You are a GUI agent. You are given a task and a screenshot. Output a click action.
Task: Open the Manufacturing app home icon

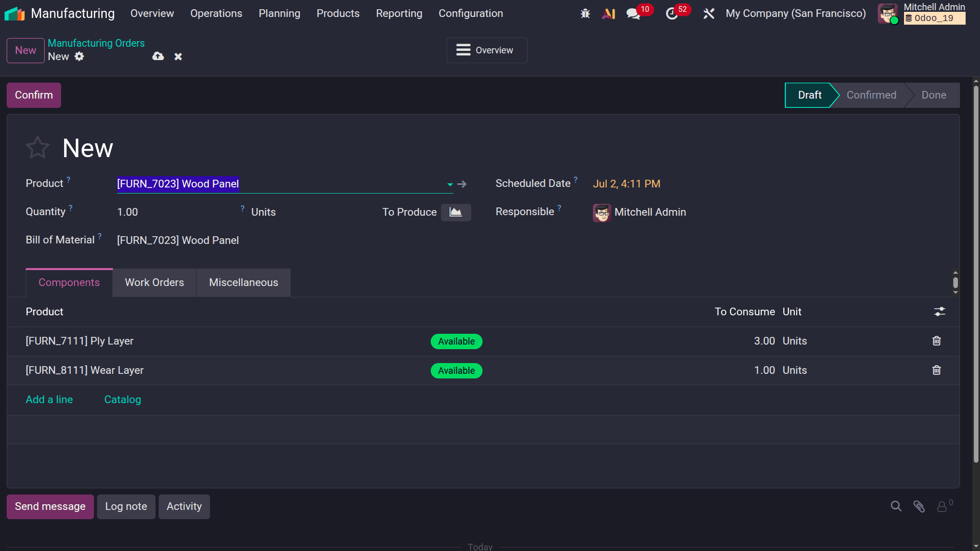point(14,13)
